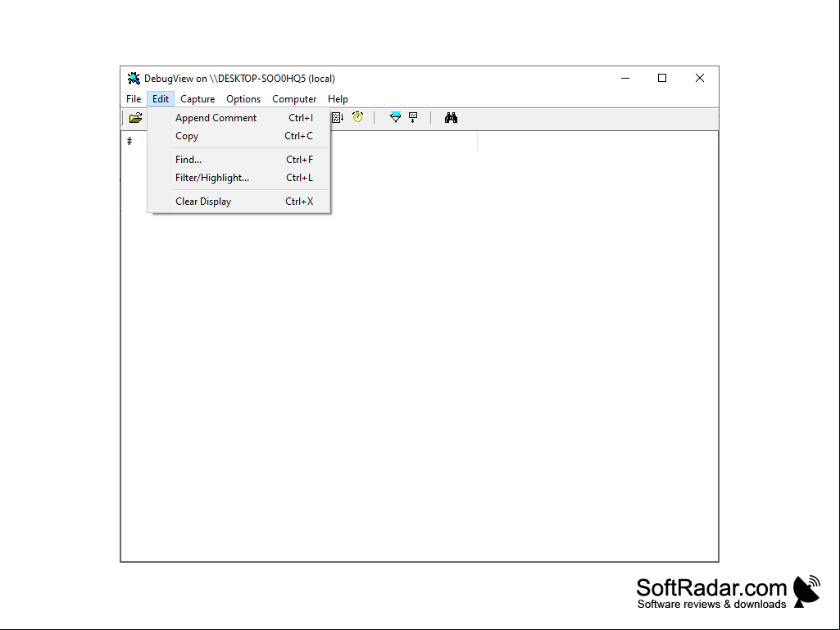Open the File menu
Screen dimensions: 840x630
point(134,99)
